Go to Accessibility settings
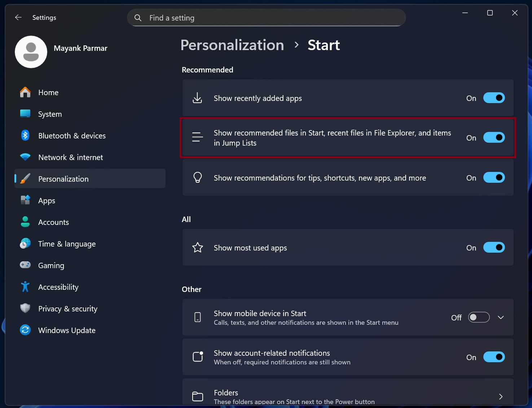 tap(58, 287)
